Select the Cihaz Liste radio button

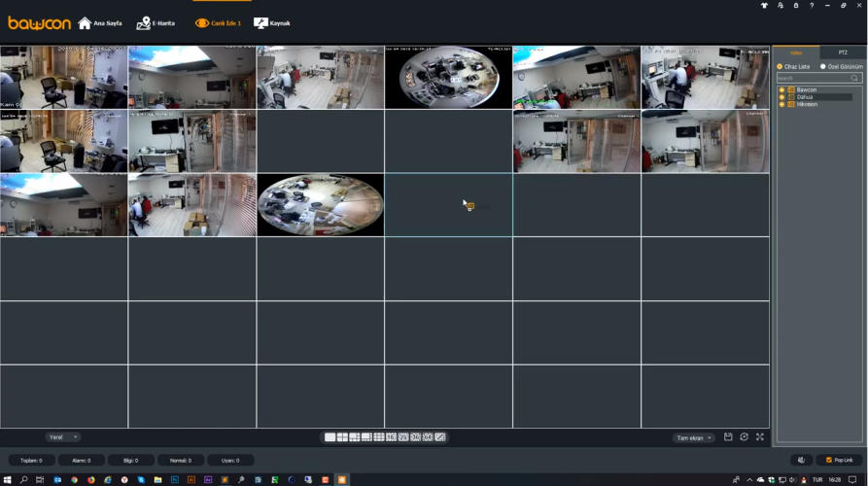coord(780,66)
